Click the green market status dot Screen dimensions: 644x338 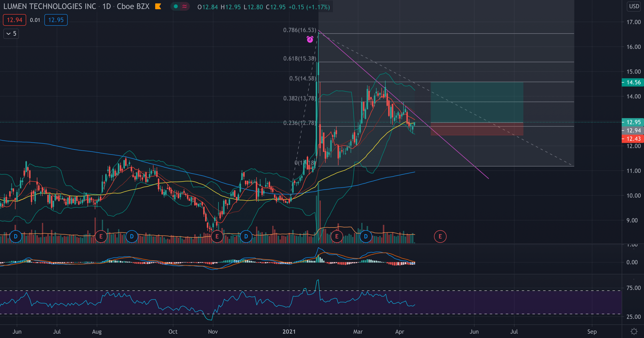[176, 7]
